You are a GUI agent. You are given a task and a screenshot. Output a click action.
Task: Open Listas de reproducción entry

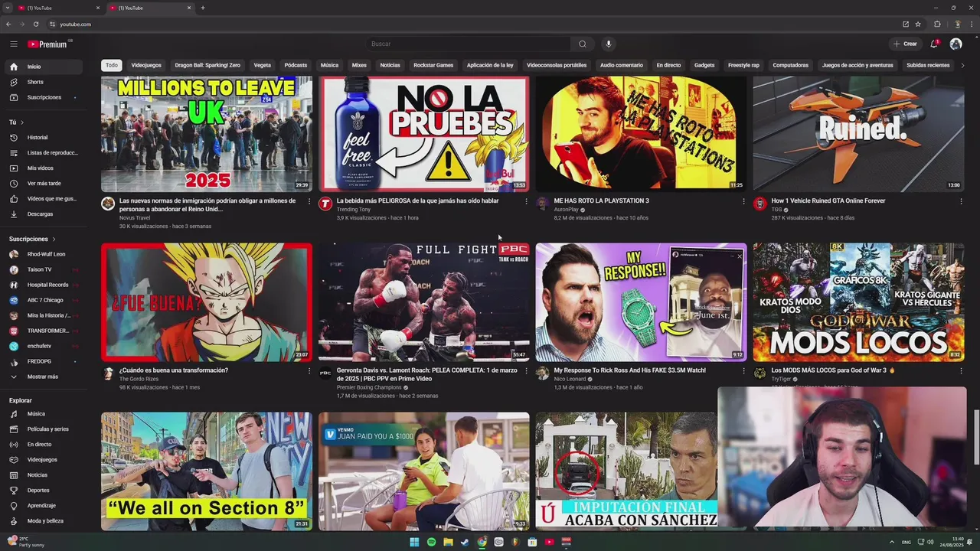pos(44,153)
